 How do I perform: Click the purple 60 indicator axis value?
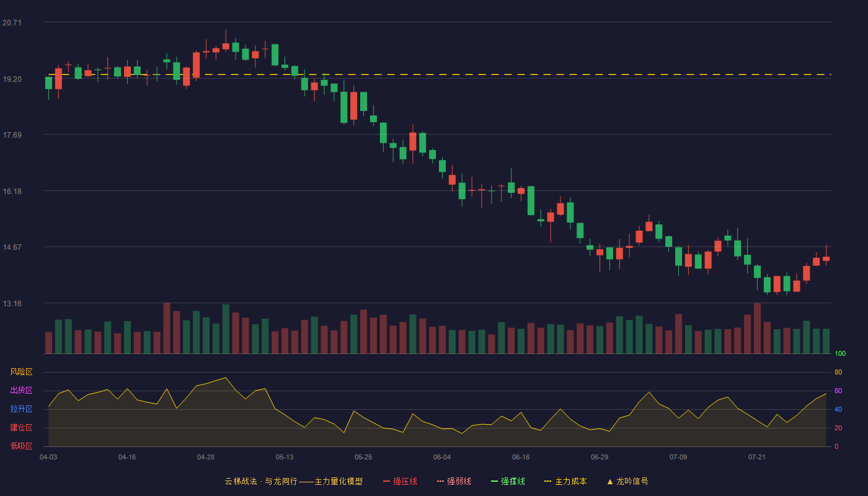838,391
